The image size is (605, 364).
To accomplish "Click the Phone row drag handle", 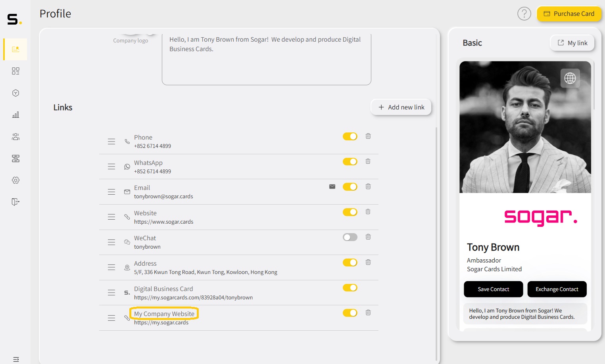I will click(x=111, y=142).
